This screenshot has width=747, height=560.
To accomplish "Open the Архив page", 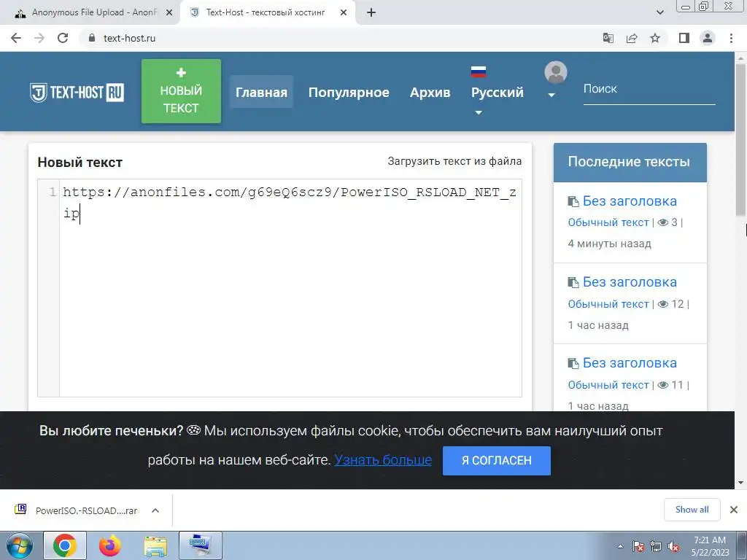I will (430, 92).
